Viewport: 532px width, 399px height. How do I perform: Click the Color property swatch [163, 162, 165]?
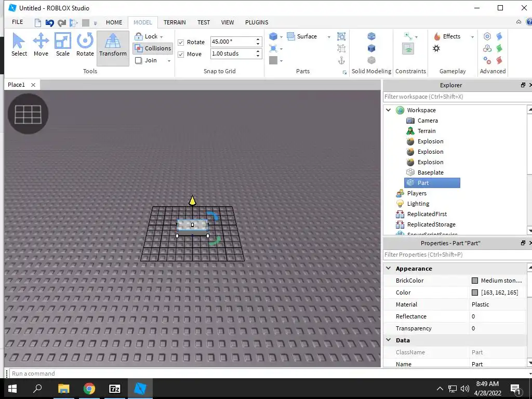[475, 292]
